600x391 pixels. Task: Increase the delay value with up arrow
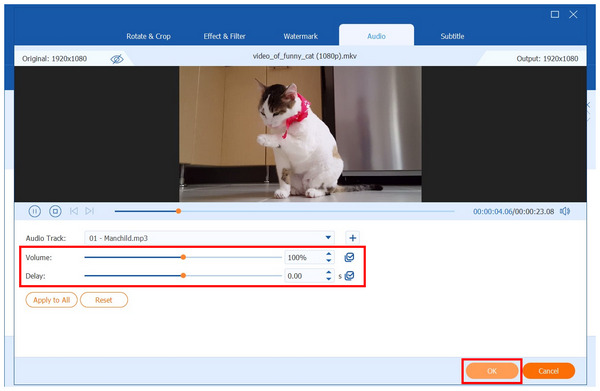click(x=328, y=272)
